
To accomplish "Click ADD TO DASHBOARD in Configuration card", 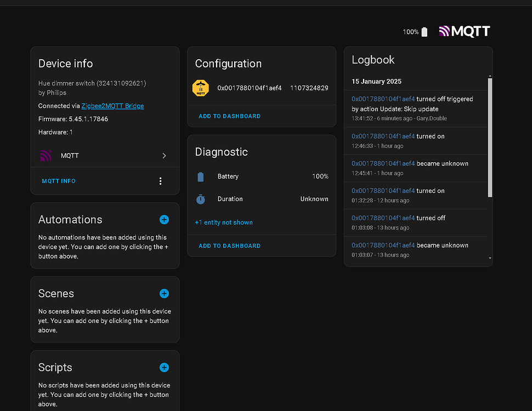I will (x=230, y=116).
